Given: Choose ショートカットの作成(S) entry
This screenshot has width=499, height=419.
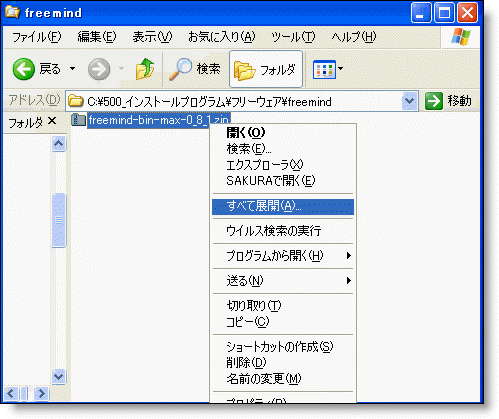Looking at the screenshot, I should click(x=283, y=347).
